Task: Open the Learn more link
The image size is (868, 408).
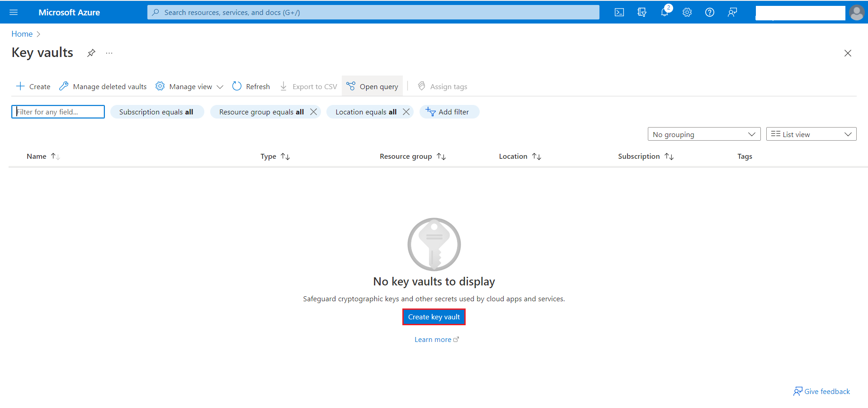Action: [433, 339]
